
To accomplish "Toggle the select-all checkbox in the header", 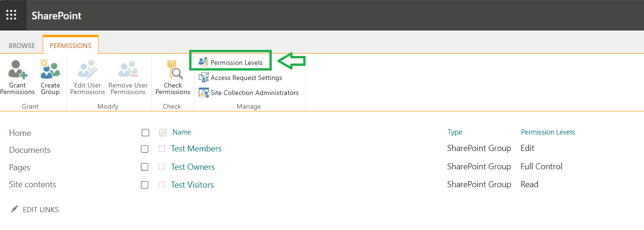I will pos(146,133).
